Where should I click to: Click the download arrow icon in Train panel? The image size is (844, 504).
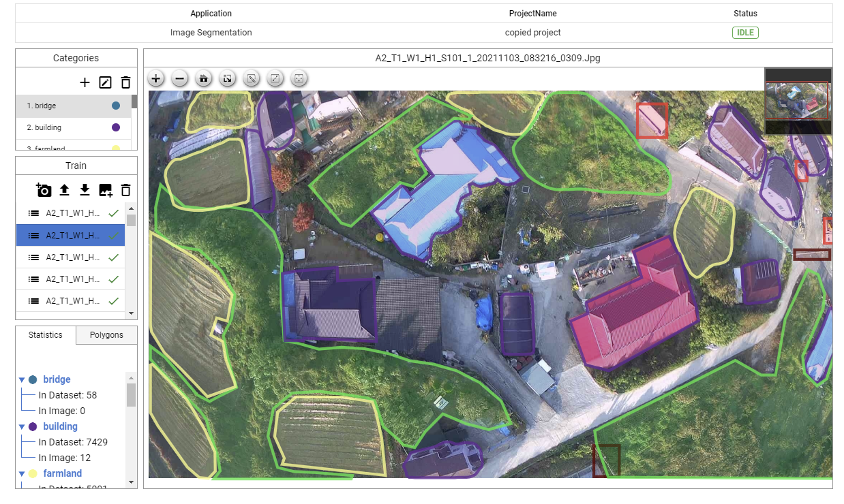tap(85, 190)
